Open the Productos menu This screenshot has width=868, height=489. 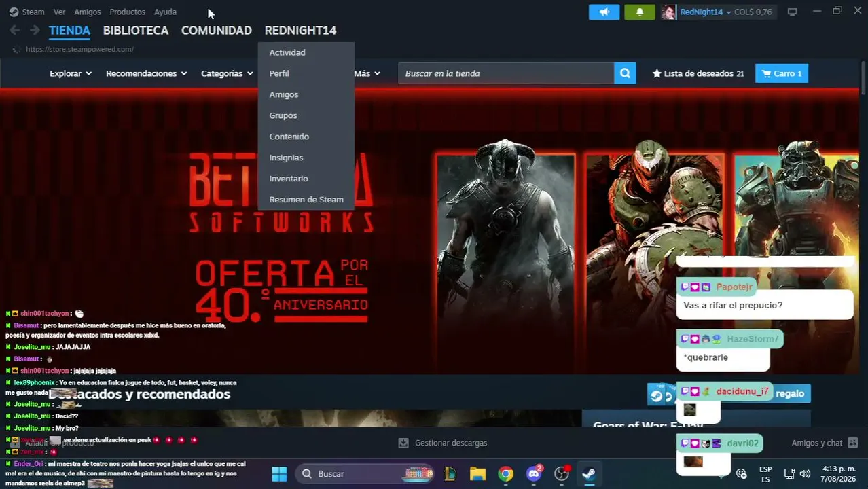[x=128, y=12]
